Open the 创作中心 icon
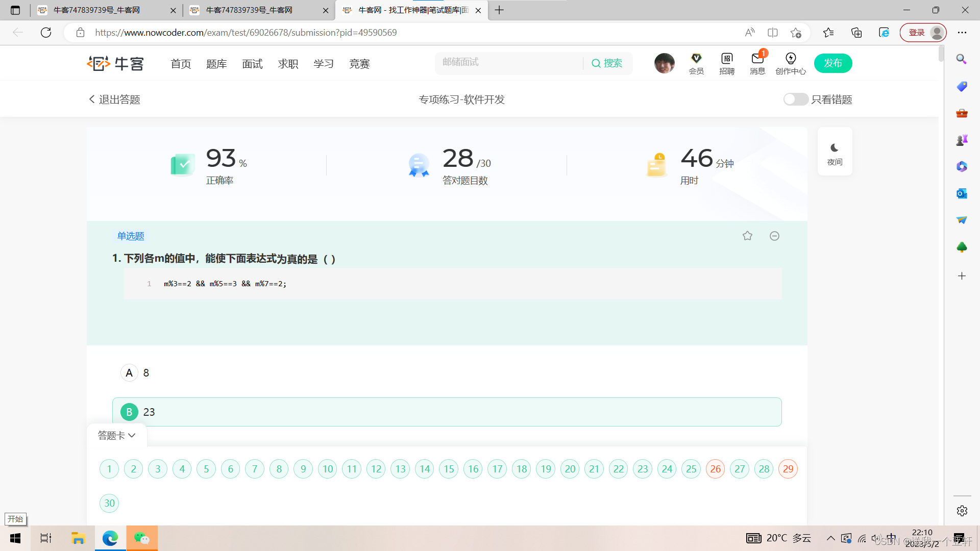 click(x=791, y=62)
